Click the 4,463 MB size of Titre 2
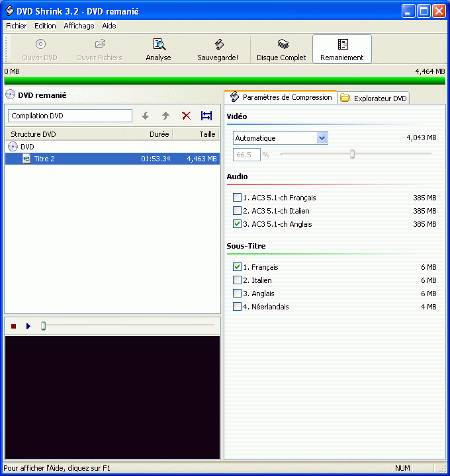Screen dimensions: 450x476 pyautogui.click(x=202, y=159)
